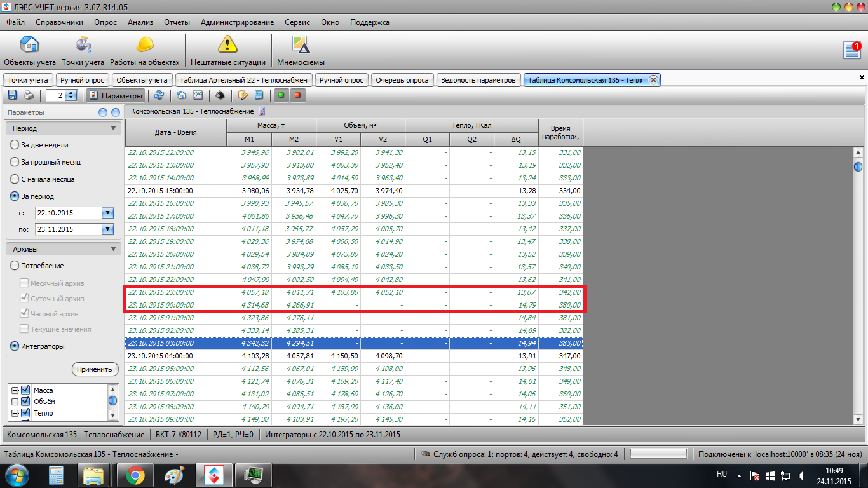Click the Применить button

95,369
